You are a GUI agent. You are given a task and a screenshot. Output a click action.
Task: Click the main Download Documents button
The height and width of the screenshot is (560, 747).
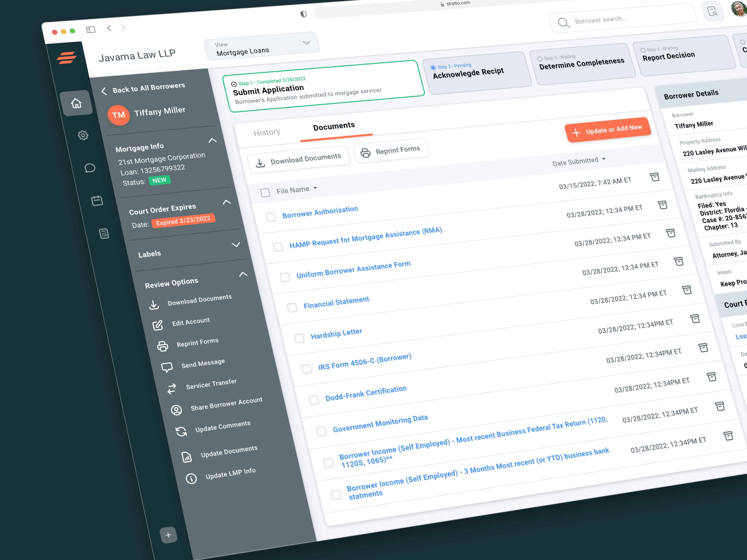[299, 160]
